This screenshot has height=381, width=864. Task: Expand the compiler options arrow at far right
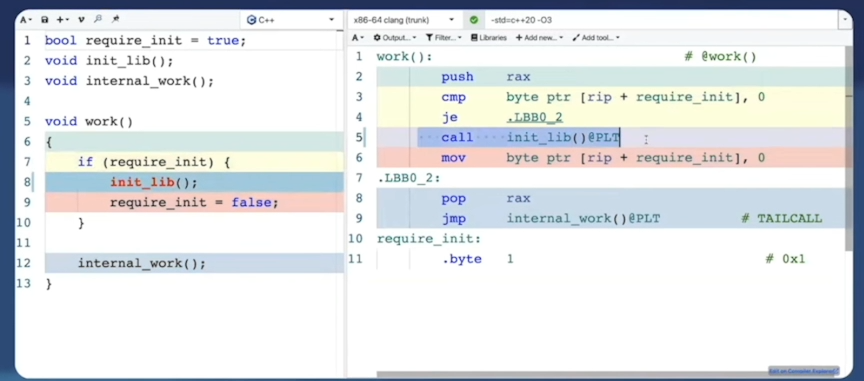pyautogui.click(x=845, y=20)
